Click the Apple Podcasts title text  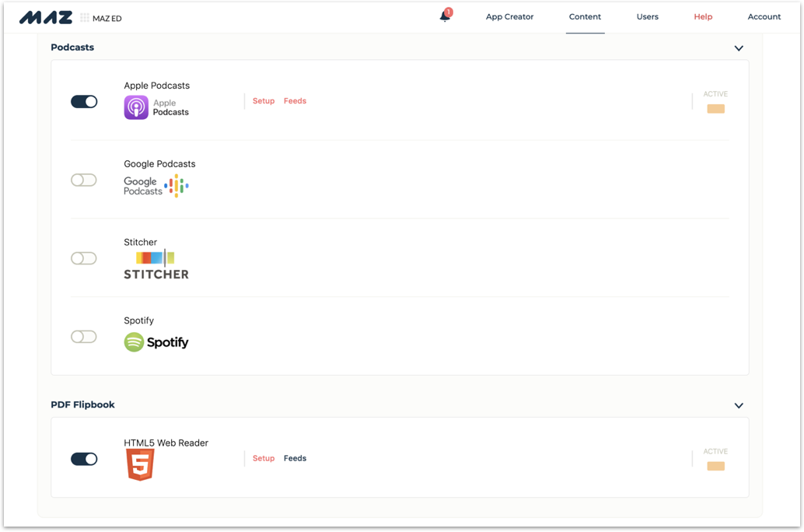click(x=157, y=86)
